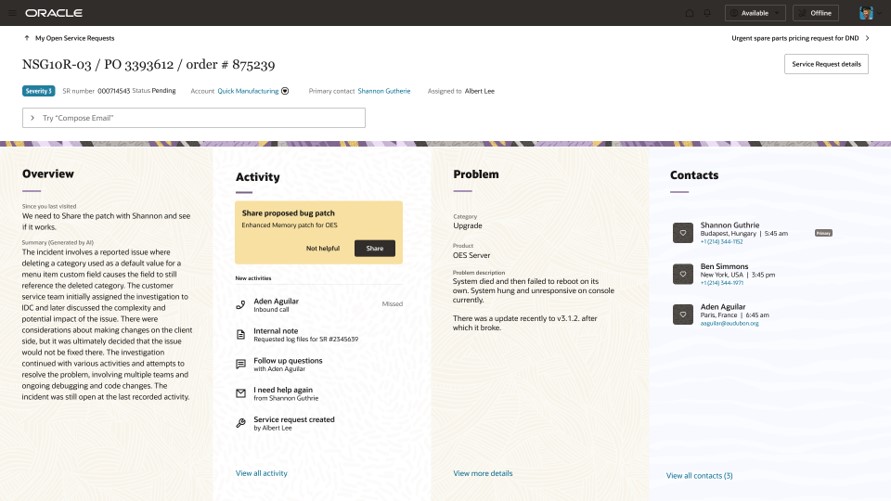Click the Pending status value
Screen dimensions: 891x501
[164, 90]
